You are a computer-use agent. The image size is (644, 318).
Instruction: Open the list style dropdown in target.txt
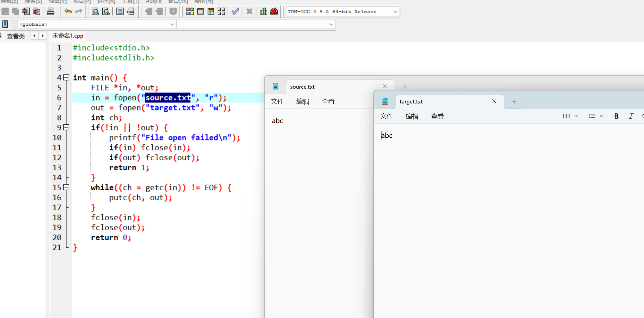[x=596, y=116]
